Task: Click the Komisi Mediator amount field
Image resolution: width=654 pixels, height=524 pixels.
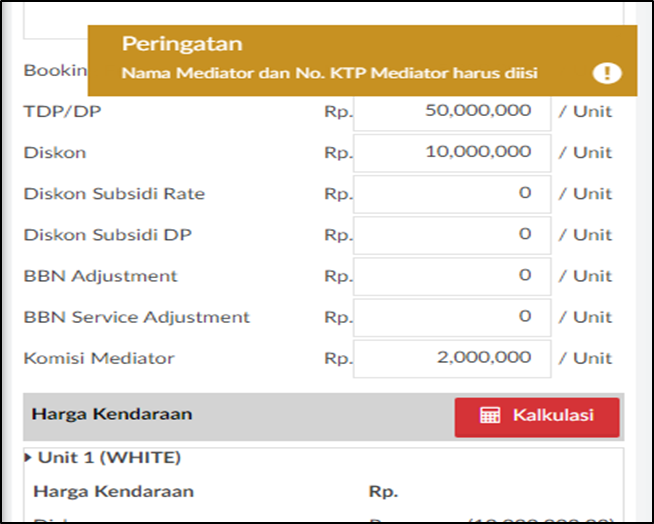Action: click(x=452, y=358)
